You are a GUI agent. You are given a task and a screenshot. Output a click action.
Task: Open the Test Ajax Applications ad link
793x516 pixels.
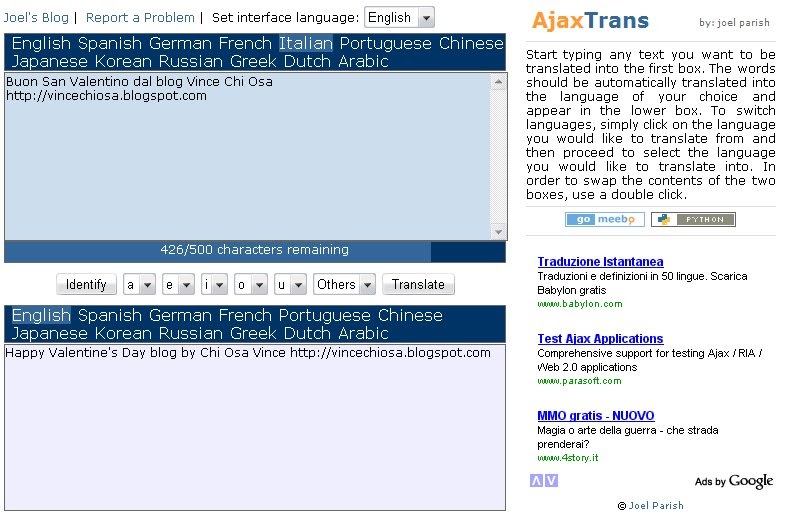[x=600, y=338]
